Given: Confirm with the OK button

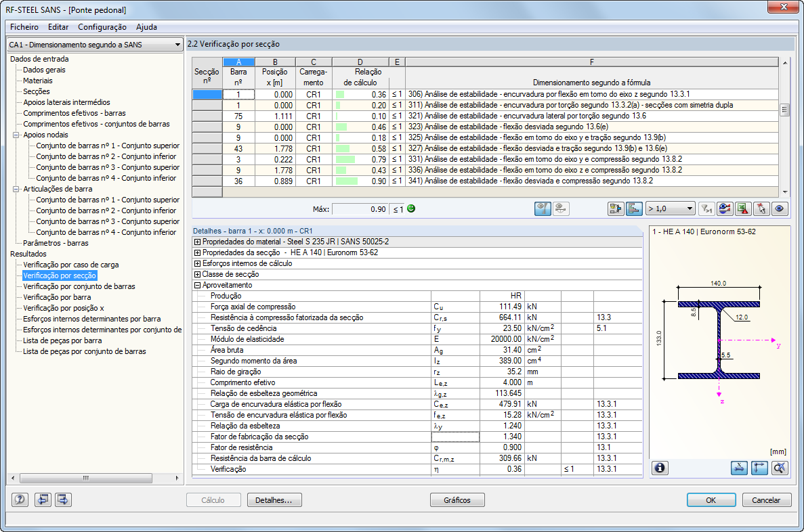Looking at the screenshot, I should [711, 500].
